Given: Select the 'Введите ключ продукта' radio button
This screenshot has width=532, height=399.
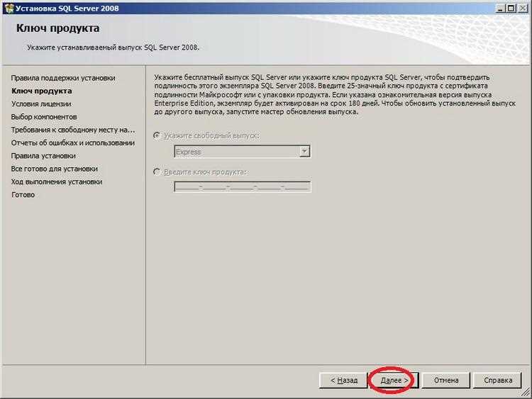Looking at the screenshot, I should pos(157,172).
